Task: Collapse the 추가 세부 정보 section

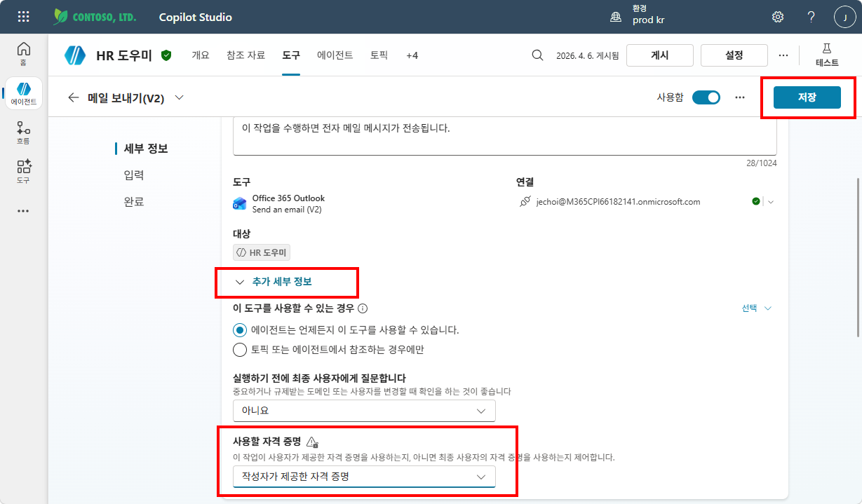Action: 274,282
